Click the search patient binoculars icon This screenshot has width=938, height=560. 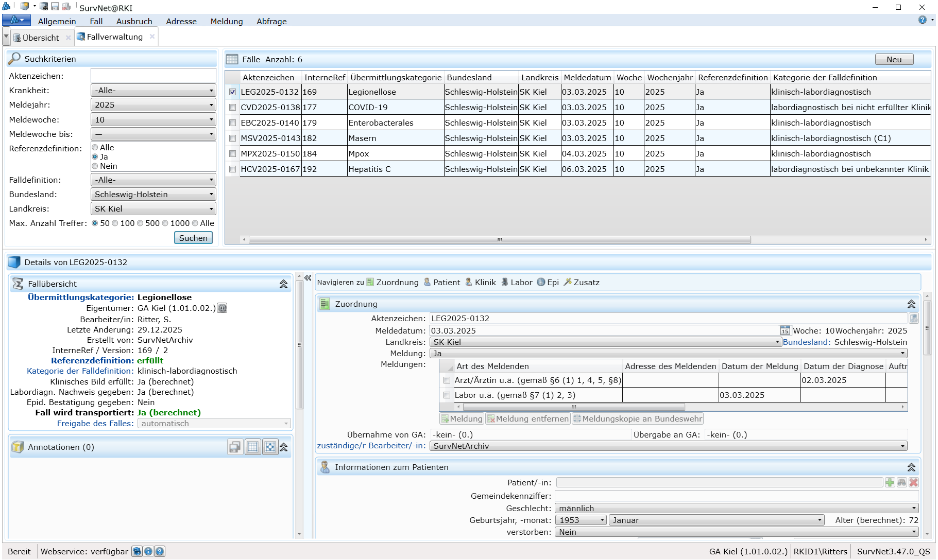pos(901,482)
